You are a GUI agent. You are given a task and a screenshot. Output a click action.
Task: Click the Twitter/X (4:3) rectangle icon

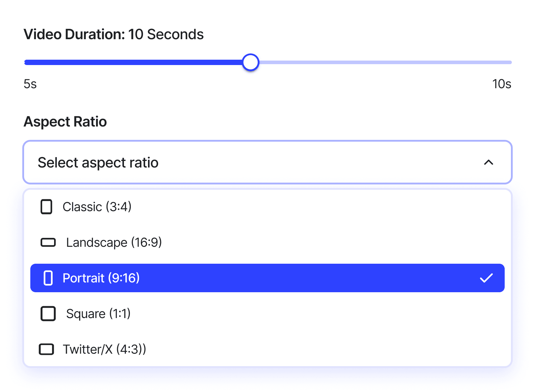click(x=46, y=349)
